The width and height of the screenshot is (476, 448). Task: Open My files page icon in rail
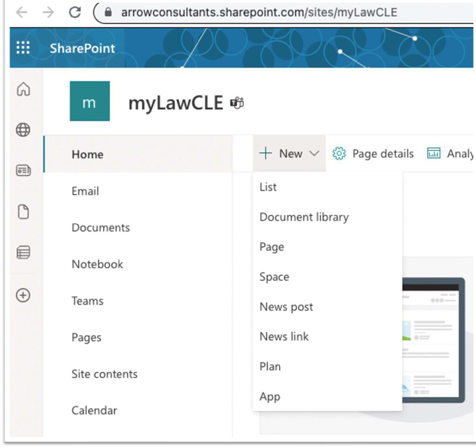coord(23,212)
